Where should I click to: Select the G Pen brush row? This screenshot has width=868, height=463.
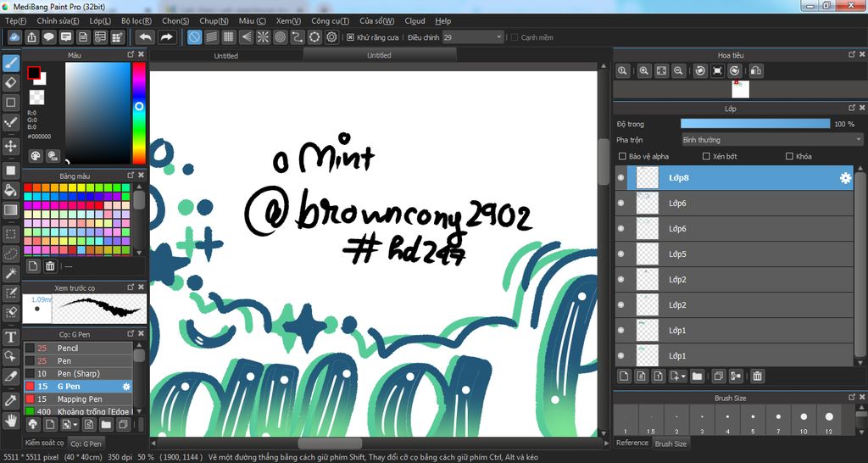pos(77,386)
